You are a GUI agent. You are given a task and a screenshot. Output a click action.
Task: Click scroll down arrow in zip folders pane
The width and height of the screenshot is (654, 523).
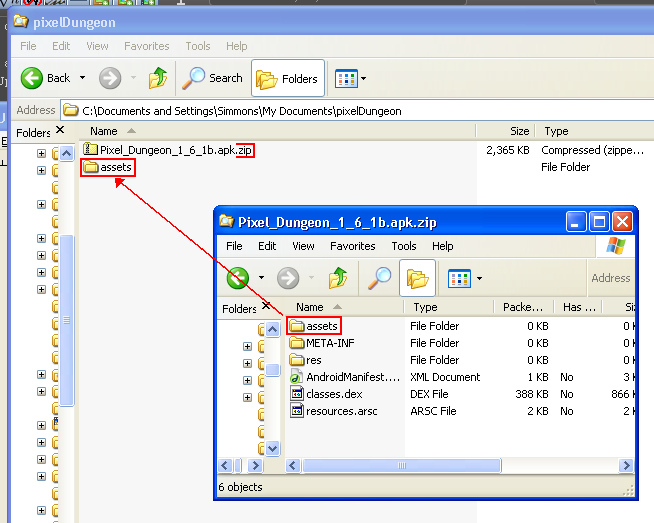click(x=272, y=449)
